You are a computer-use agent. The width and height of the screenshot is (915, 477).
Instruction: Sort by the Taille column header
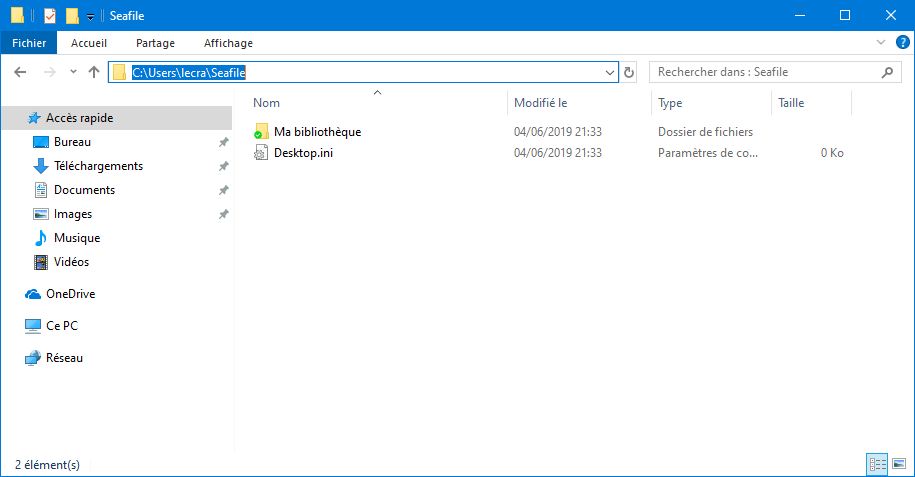tap(791, 103)
